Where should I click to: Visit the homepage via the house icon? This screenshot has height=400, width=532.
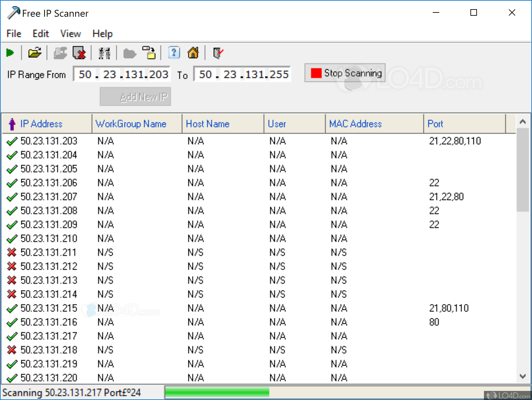pos(193,52)
